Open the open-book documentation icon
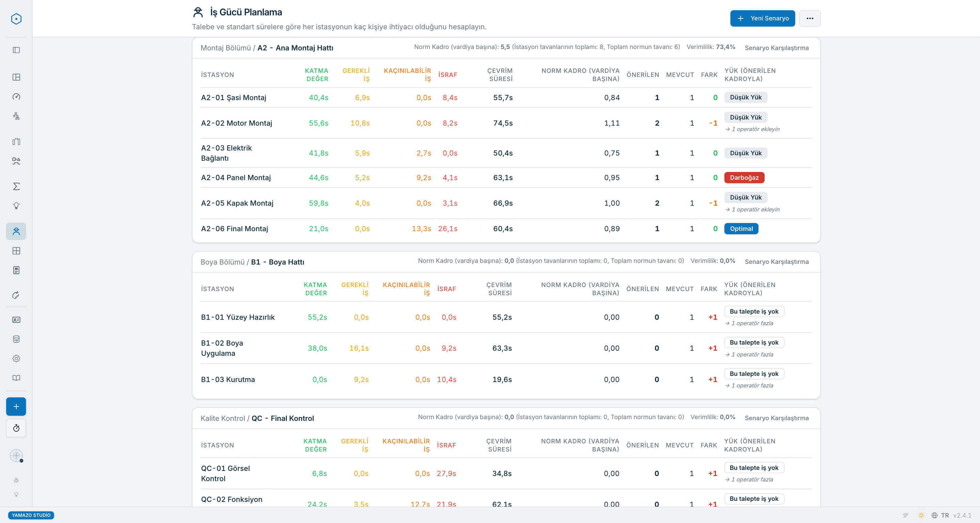 [x=16, y=378]
